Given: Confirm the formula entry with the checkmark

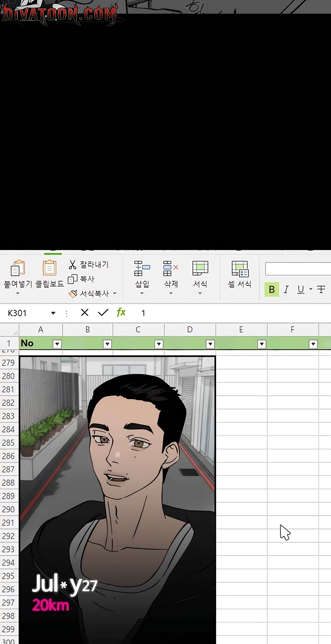Looking at the screenshot, I should pyautogui.click(x=103, y=313).
